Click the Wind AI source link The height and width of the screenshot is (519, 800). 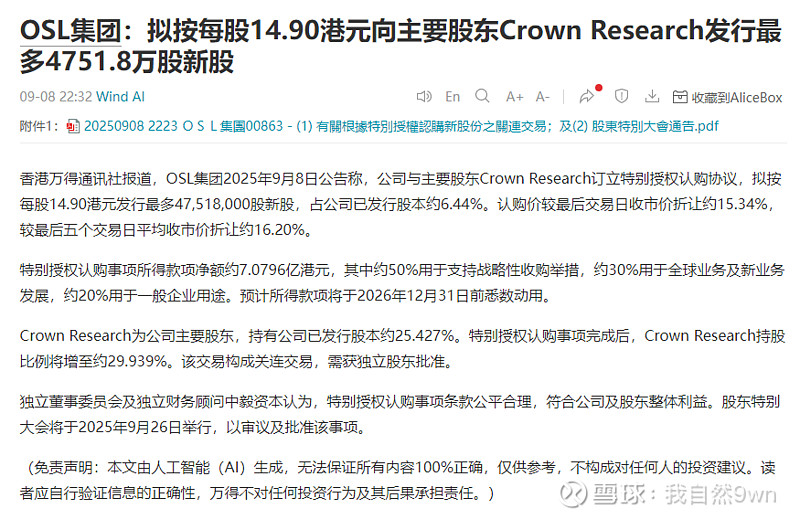[x=120, y=96]
